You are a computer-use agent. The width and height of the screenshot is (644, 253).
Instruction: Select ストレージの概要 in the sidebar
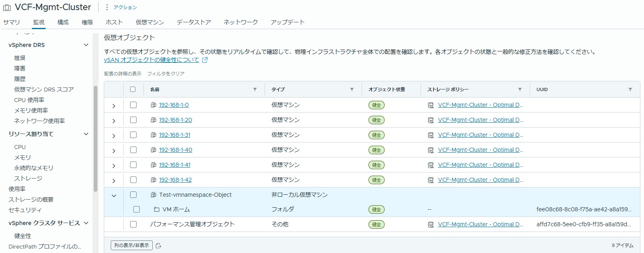31,200
